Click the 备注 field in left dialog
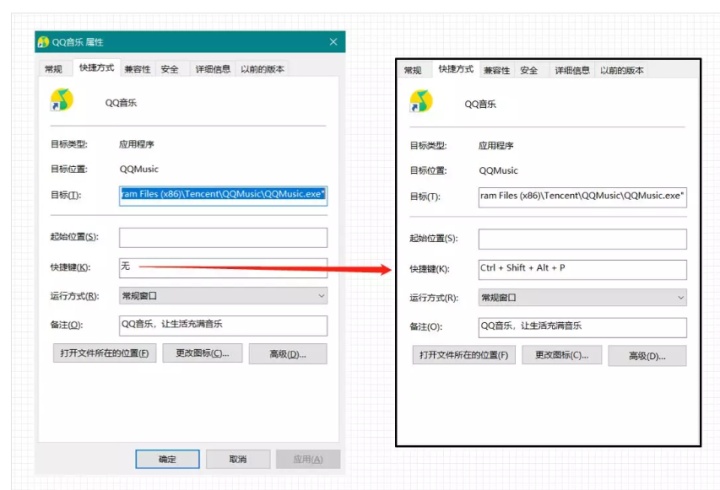Screen dimensions: 720x490 click(223, 325)
